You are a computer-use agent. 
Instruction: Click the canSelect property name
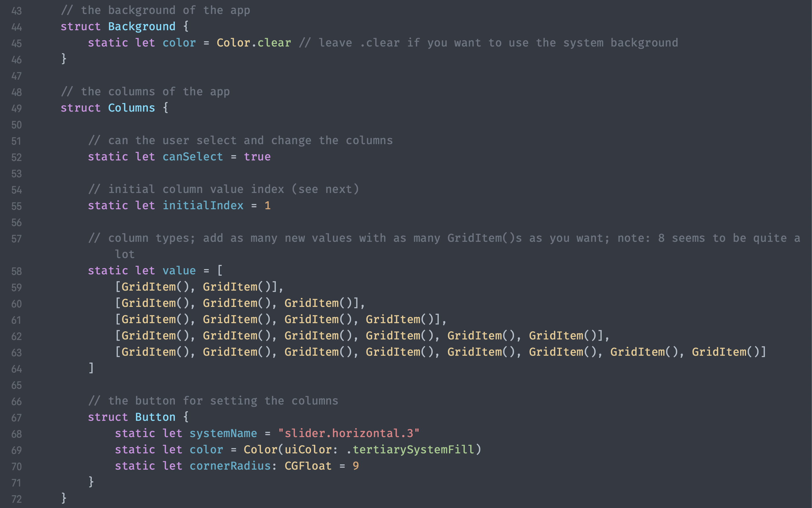(x=192, y=157)
